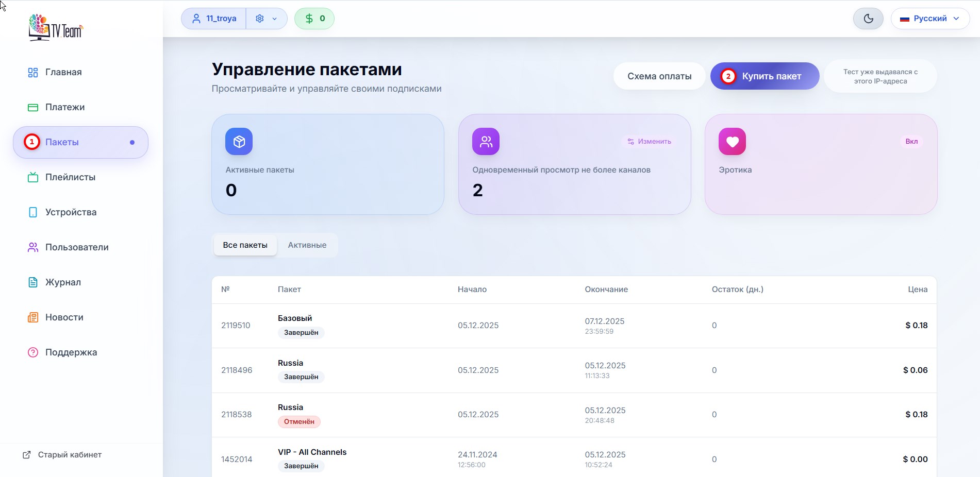The width and height of the screenshot is (980, 477).
Task: Open the Главная dashboard page
Action: click(x=63, y=72)
